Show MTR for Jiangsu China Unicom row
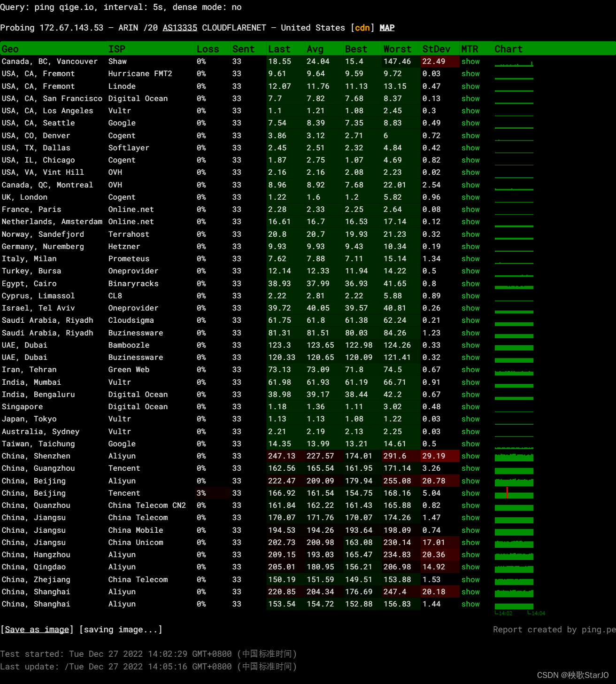The width and height of the screenshot is (616, 684). click(x=470, y=543)
